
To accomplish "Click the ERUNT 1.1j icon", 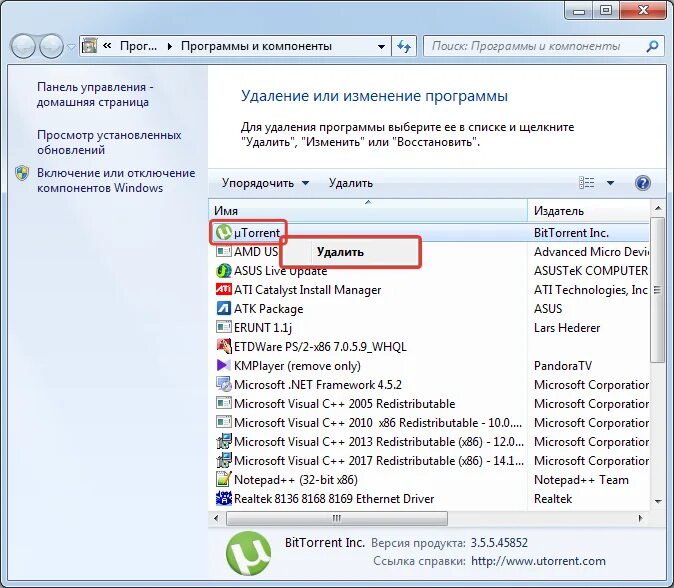I will [224, 327].
